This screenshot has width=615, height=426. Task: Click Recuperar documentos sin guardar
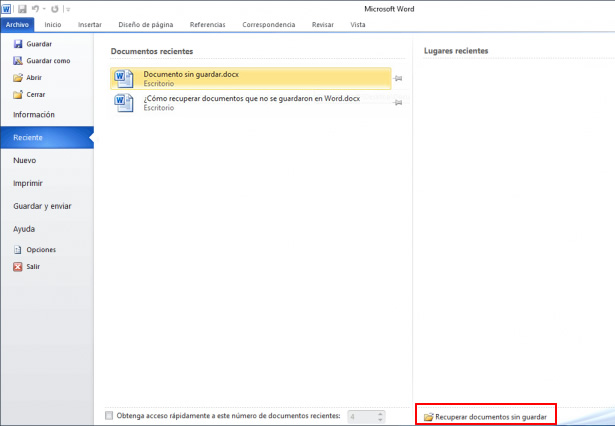pyautogui.click(x=486, y=417)
